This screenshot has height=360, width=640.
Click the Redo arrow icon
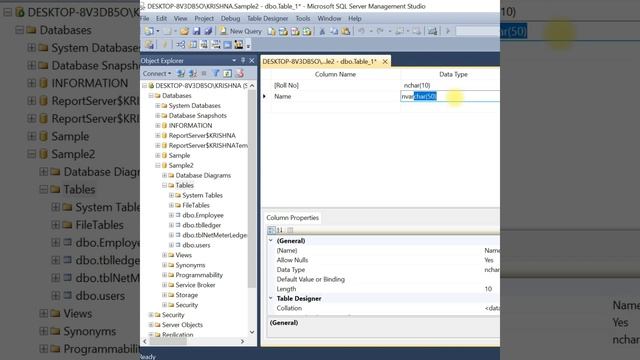(x=380, y=31)
